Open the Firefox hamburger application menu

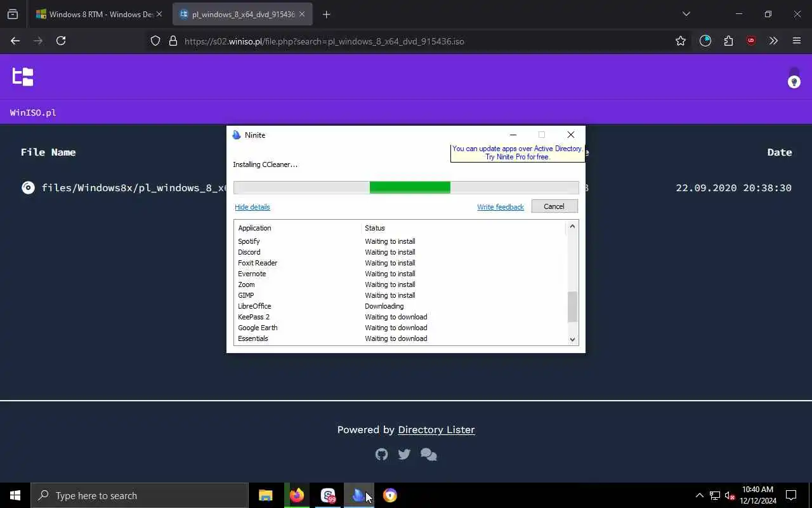point(797,41)
